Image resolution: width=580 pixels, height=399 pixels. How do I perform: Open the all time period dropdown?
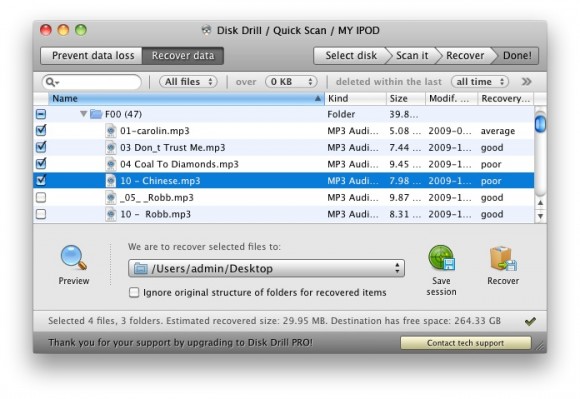tap(480, 82)
